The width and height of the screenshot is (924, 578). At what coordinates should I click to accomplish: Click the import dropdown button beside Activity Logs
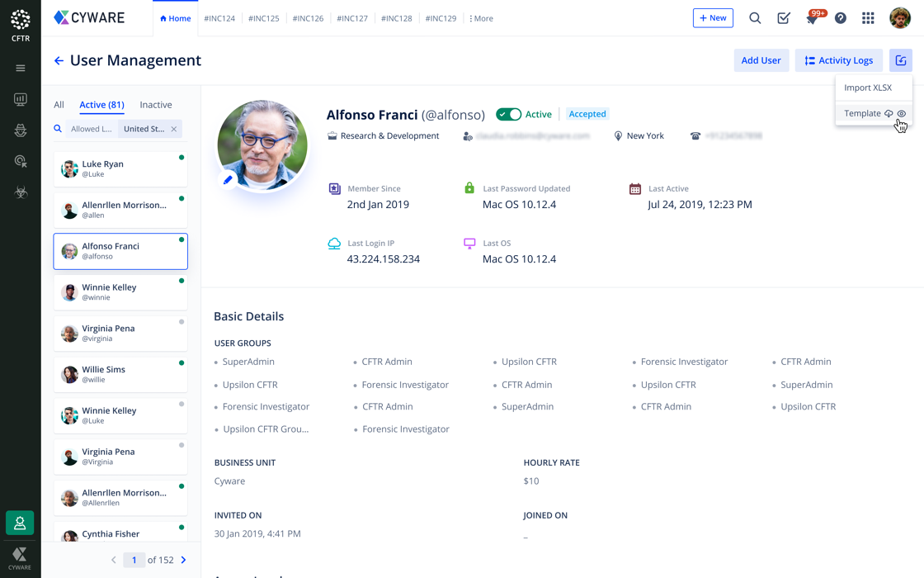coord(901,60)
